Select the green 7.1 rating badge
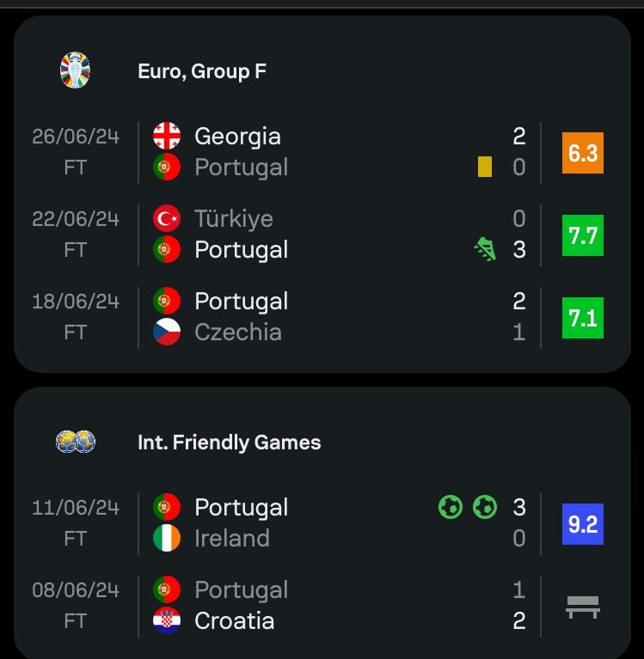644x659 pixels. 583,317
